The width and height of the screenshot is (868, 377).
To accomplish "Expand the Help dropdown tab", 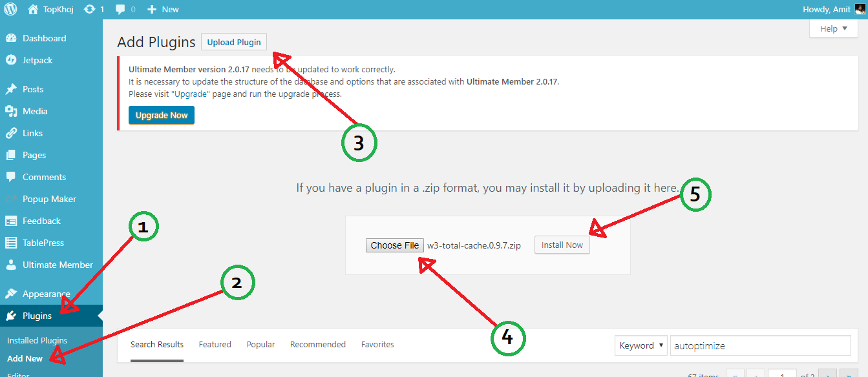I will 834,28.
